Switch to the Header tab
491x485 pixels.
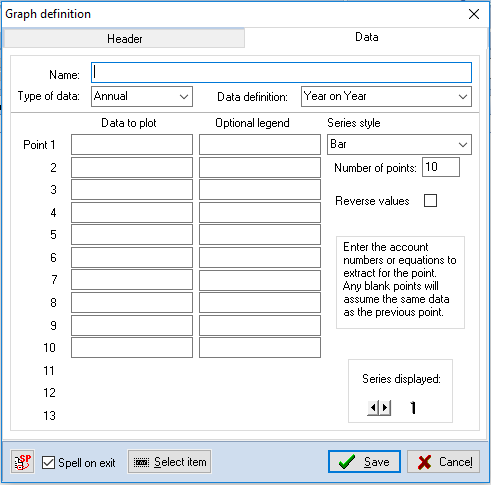pos(124,39)
